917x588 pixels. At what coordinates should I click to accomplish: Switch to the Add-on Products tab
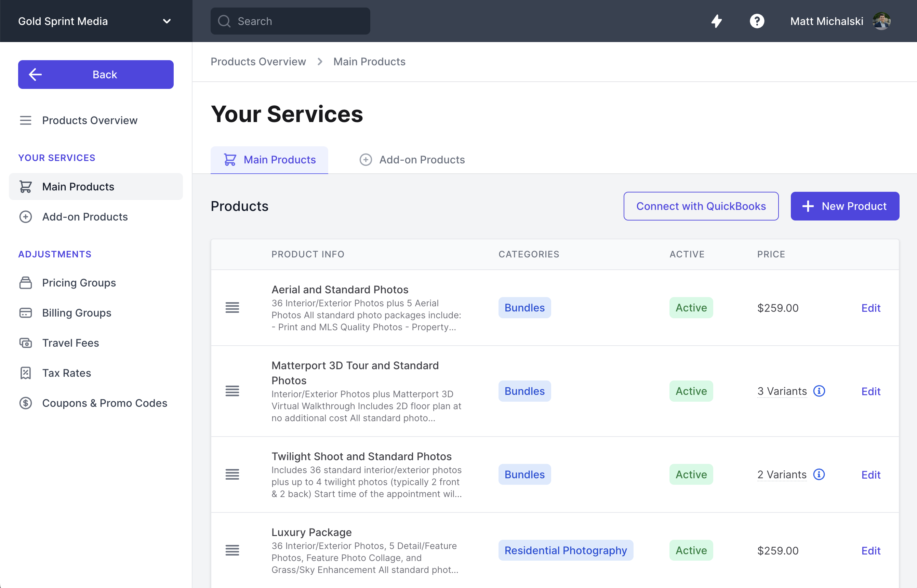(412, 160)
